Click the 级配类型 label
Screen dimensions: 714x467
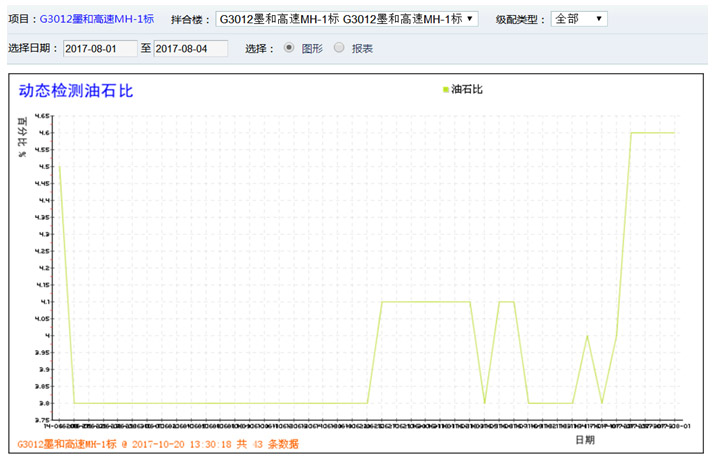pos(518,19)
